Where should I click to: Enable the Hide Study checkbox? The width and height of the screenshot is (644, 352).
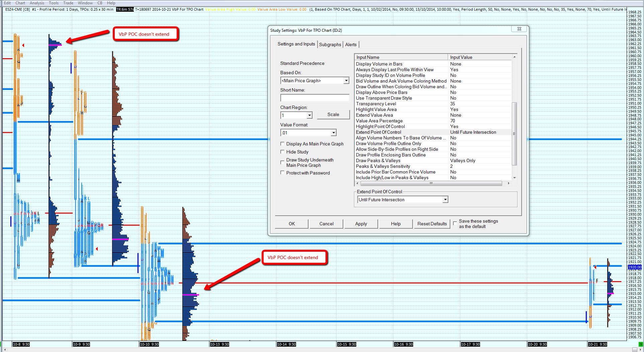click(283, 152)
